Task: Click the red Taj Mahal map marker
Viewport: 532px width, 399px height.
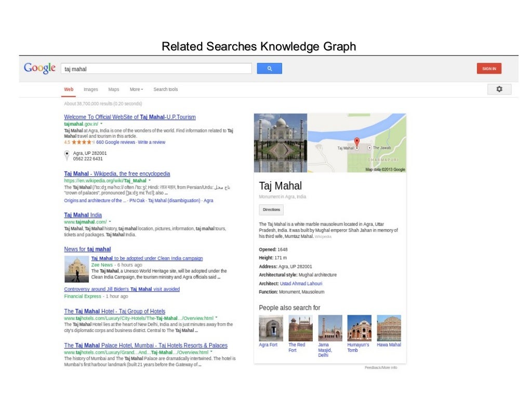Action: coord(356,142)
